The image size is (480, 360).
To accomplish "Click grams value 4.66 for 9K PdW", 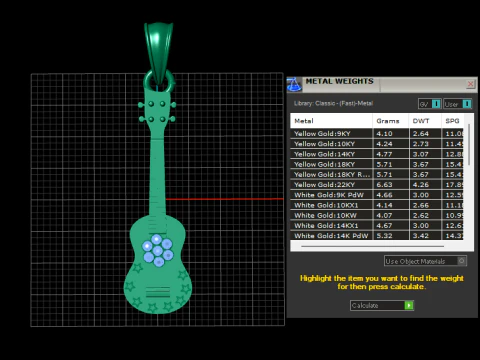I will click(384, 195).
